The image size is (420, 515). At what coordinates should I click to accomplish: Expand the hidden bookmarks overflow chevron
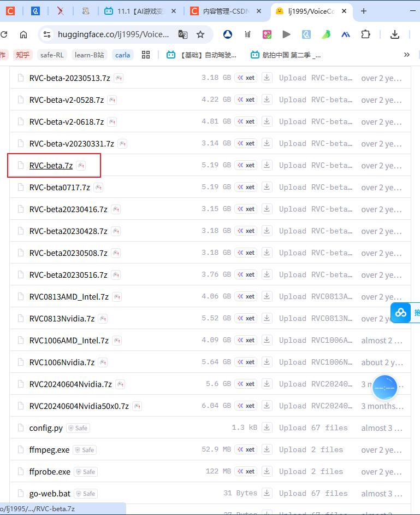(x=406, y=55)
